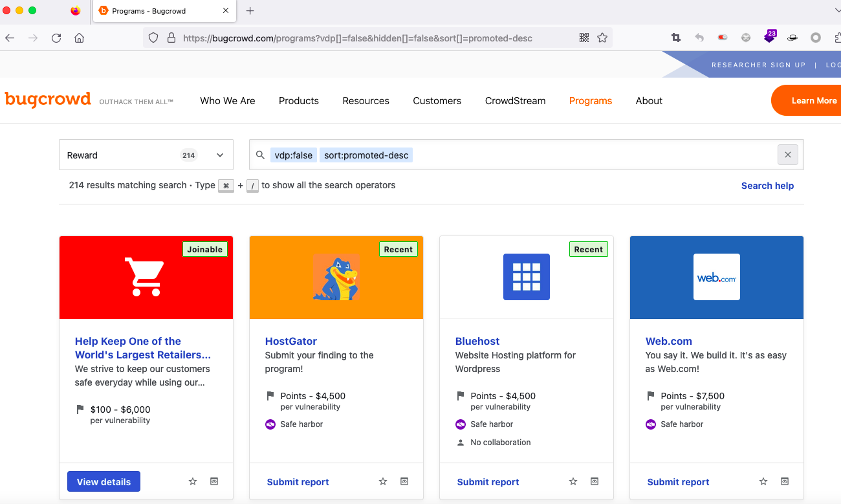Click the Web.com logo image
The height and width of the screenshot is (504, 841).
pos(717,277)
